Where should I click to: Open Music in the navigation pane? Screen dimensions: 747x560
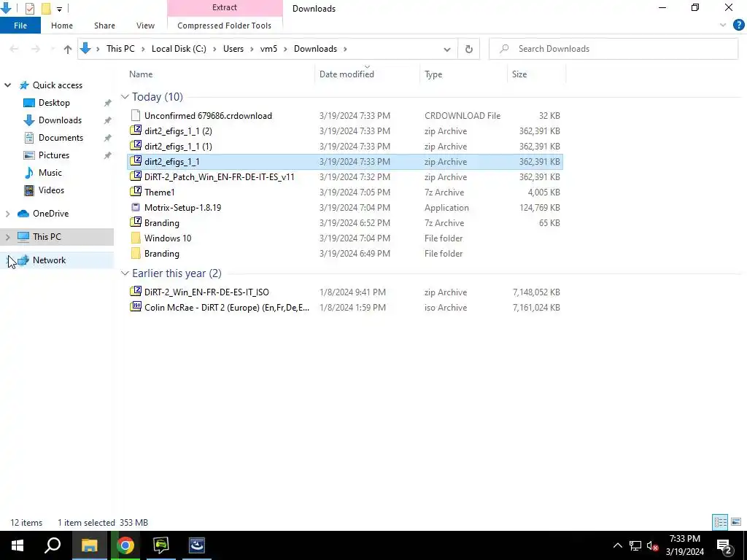point(50,173)
